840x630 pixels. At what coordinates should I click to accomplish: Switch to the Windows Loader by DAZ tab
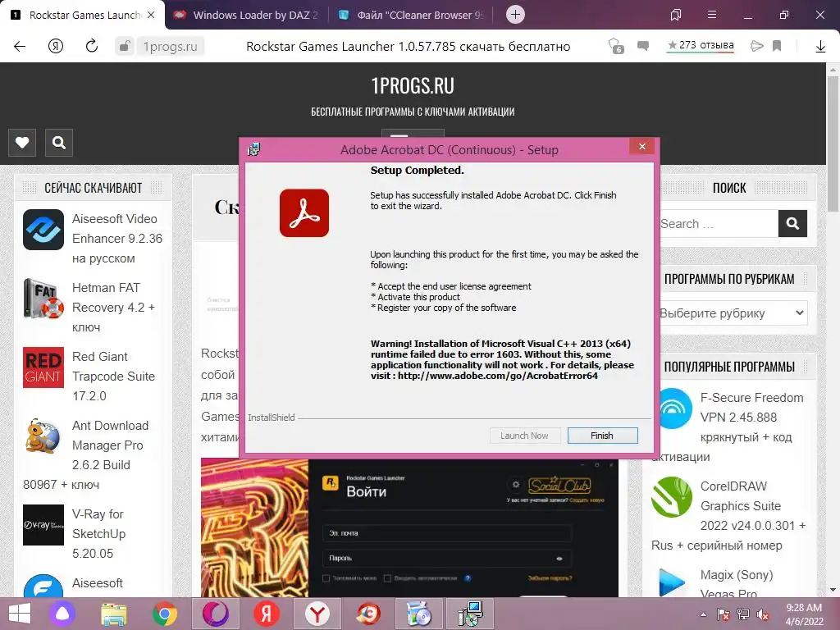(247, 15)
